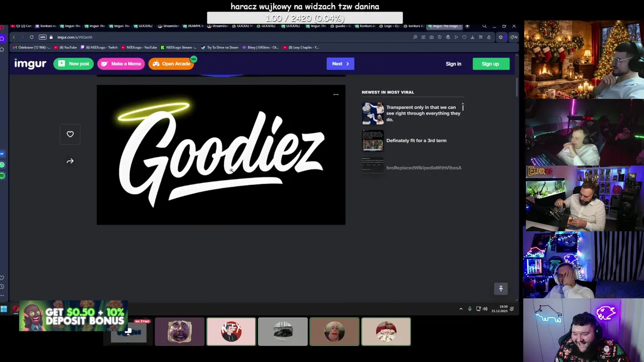Open the Windows Start button

click(x=4, y=309)
